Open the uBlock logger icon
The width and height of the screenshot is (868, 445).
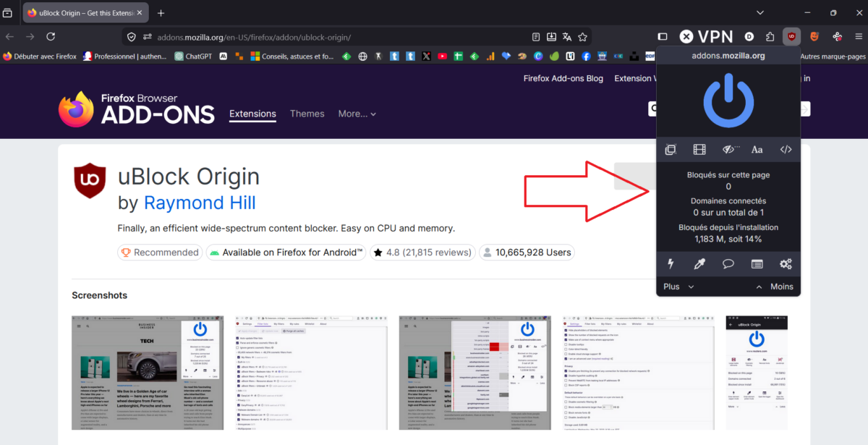(x=757, y=264)
